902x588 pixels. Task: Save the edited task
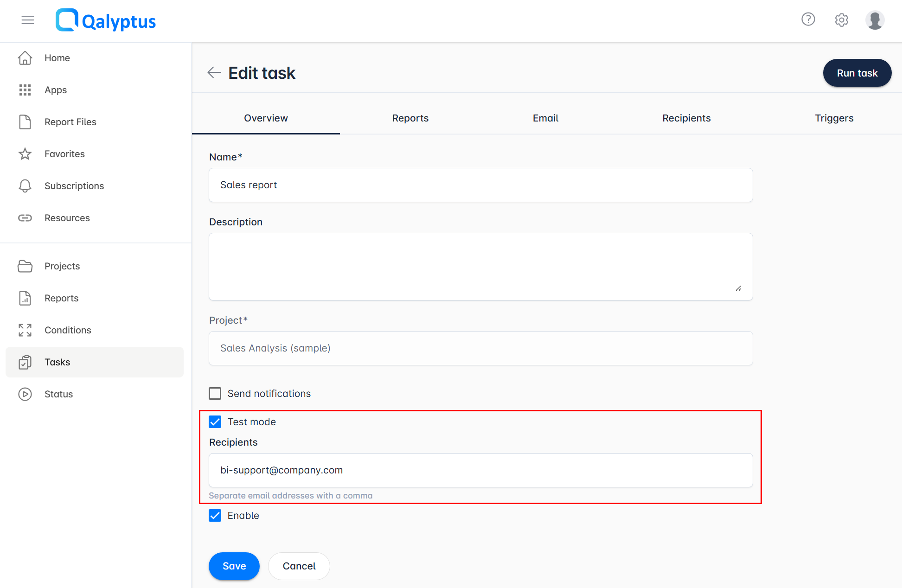tap(234, 566)
